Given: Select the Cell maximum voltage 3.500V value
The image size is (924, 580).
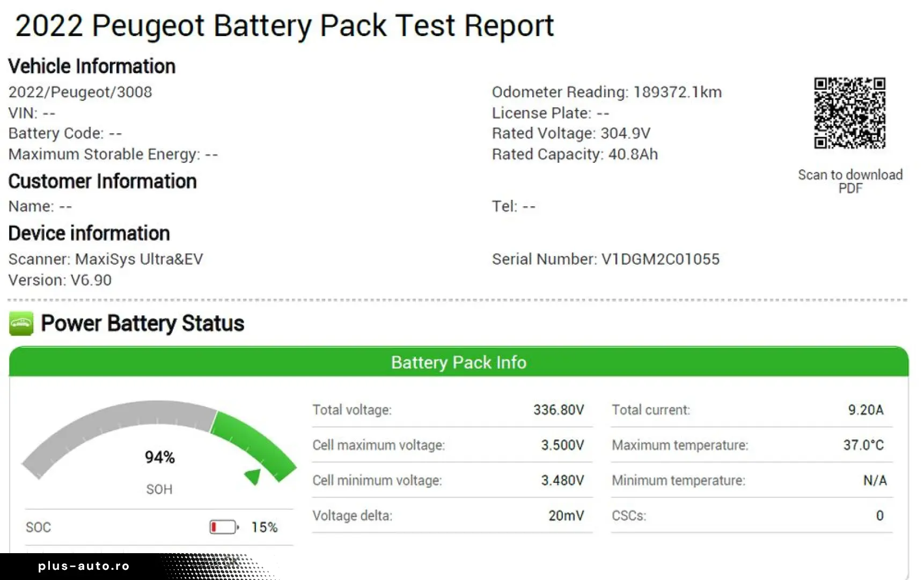Looking at the screenshot, I should pos(562,445).
